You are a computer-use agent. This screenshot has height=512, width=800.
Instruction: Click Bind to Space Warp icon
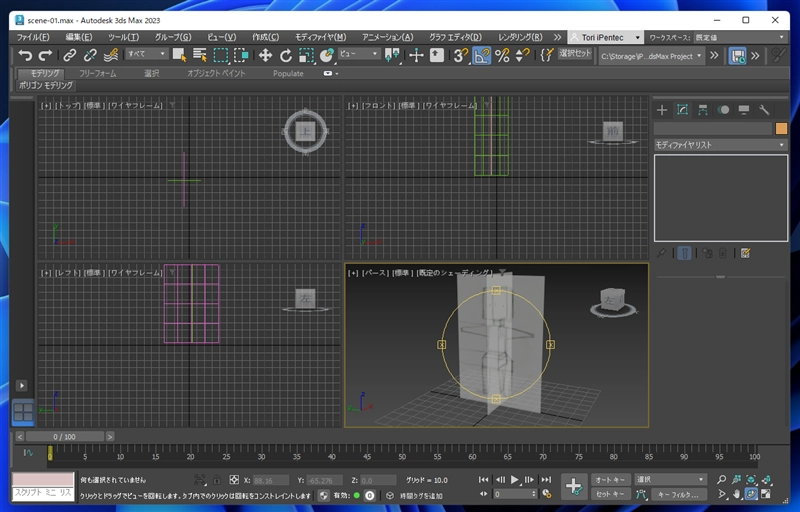[111, 55]
